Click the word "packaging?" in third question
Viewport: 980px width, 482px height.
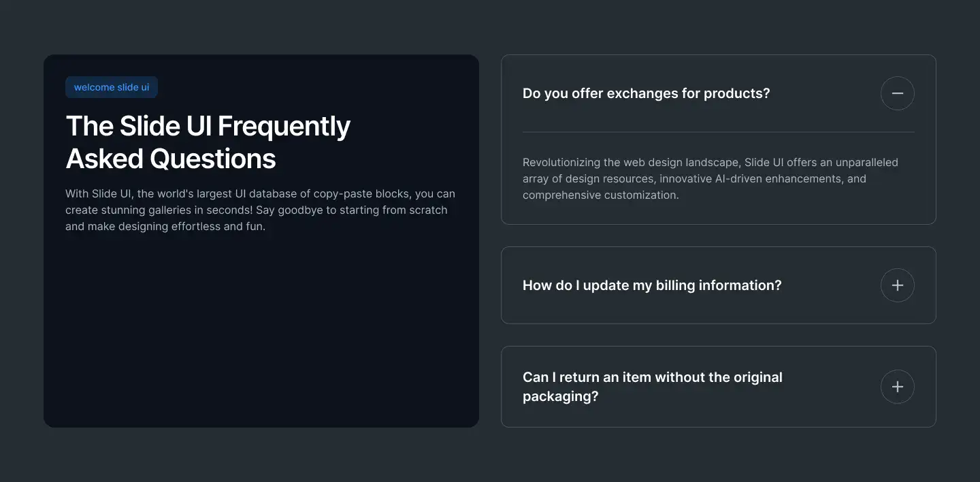(560, 396)
